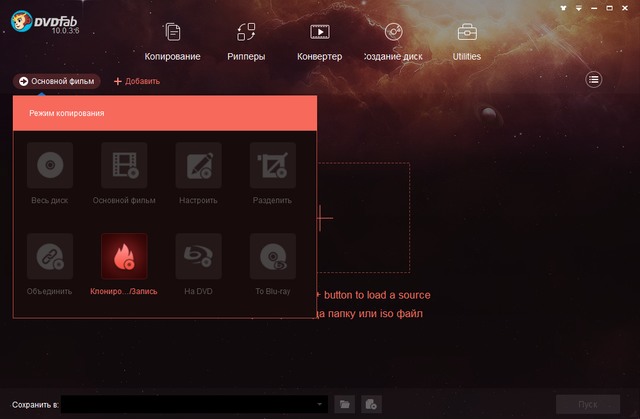640x419 pixels.
Task: Expand the Сохранить в destination dropdown
Action: 319,404
